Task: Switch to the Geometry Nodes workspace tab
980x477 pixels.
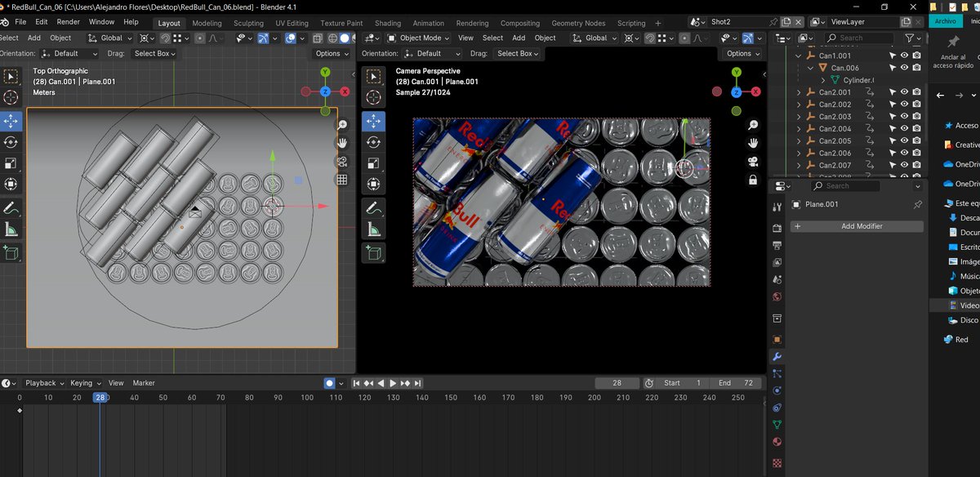Action: 578,23
